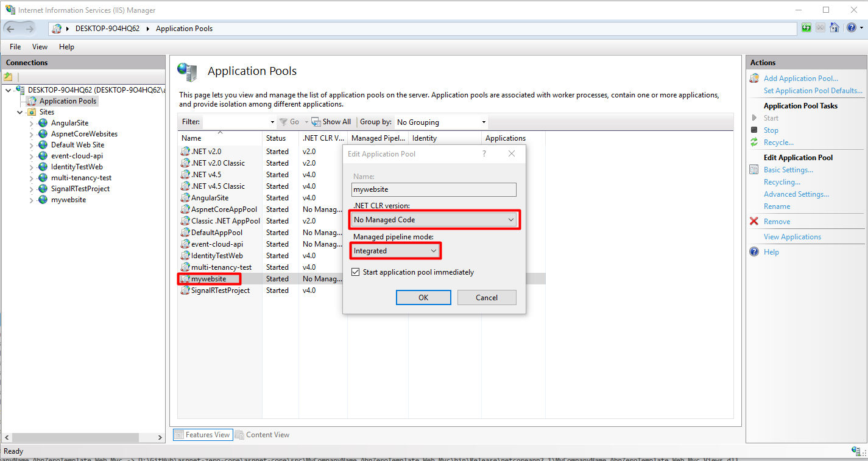The image size is (868, 461).
Task: Select the Default Web Site globe icon
Action: pos(43,145)
